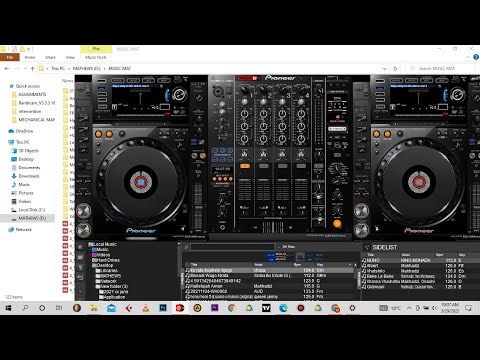Click the rotary browse knob on right deck
Screen dimensions: 480x360
point(458,95)
